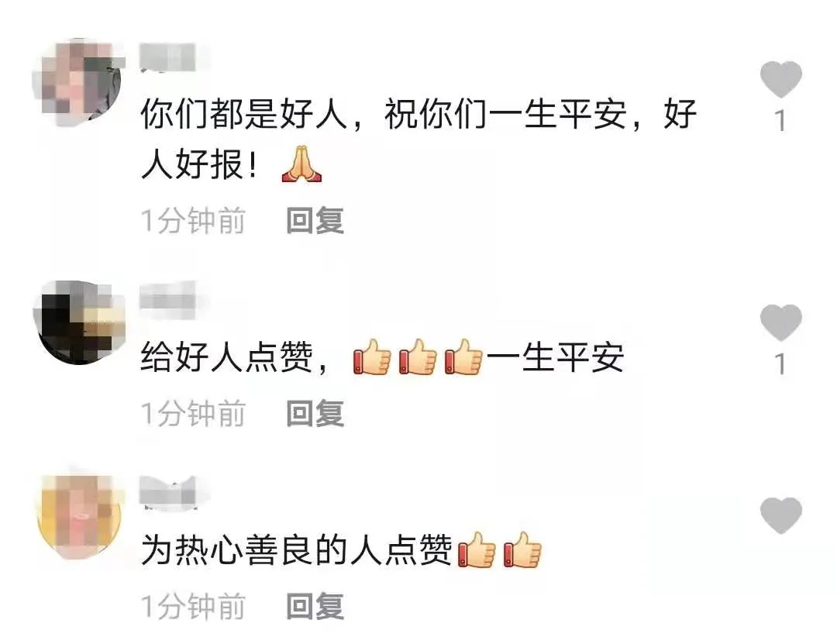Viewport: 837px width, 644px height.
Task: Click the blurred username above 你们都是好人
Action: point(168,57)
